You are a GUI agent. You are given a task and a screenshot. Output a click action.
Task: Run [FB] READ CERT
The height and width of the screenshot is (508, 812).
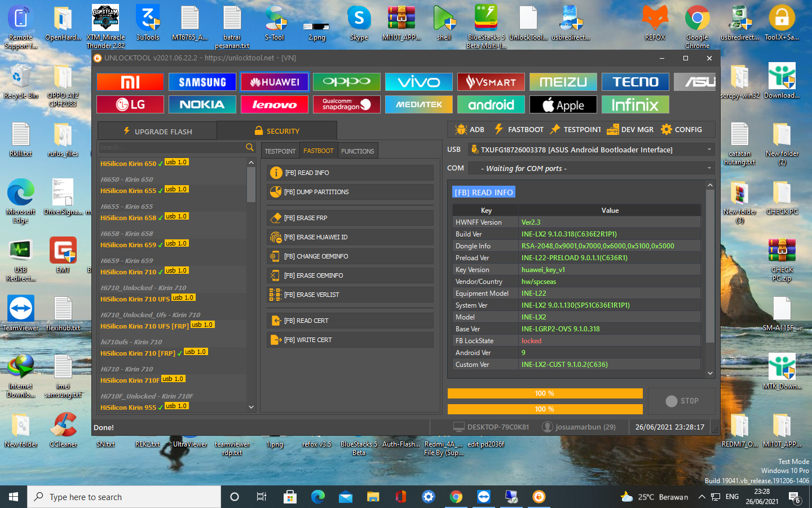coord(350,321)
